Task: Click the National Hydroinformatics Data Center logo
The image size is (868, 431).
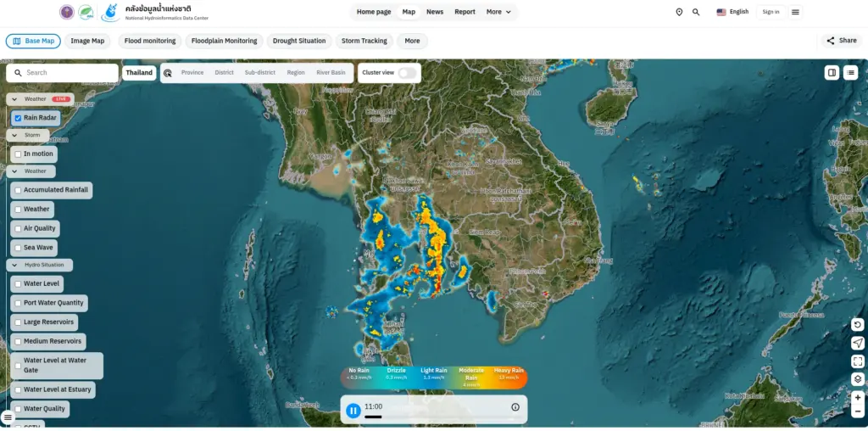Action: [x=110, y=12]
